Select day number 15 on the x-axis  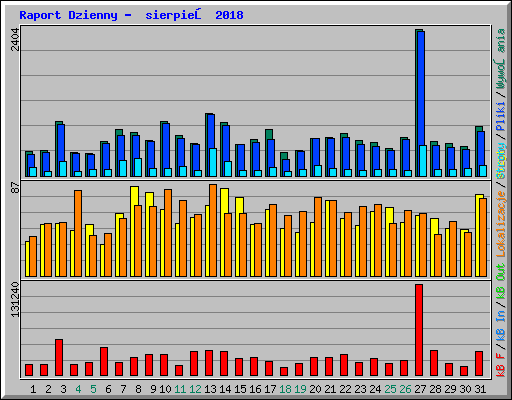(x=240, y=389)
